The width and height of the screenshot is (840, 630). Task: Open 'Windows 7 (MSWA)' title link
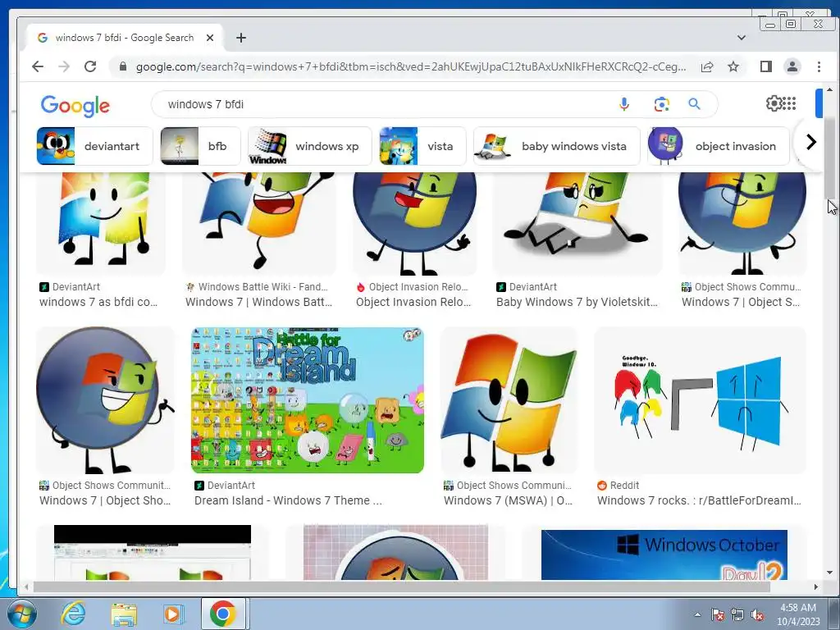pos(508,500)
